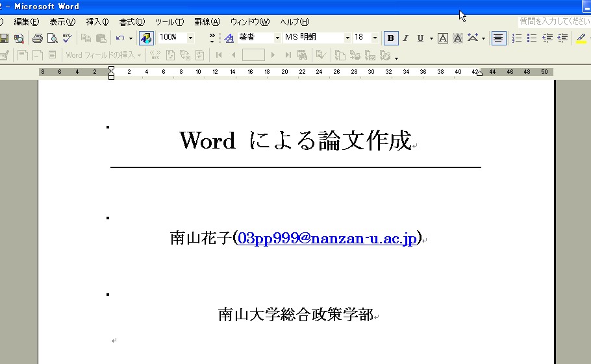The height and width of the screenshot is (364, 591).
Task: Run the ABC spelling check
Action: coord(68,38)
